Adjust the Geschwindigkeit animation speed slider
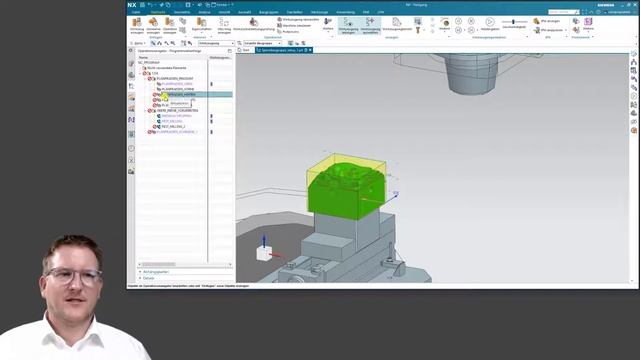 tap(513, 22)
